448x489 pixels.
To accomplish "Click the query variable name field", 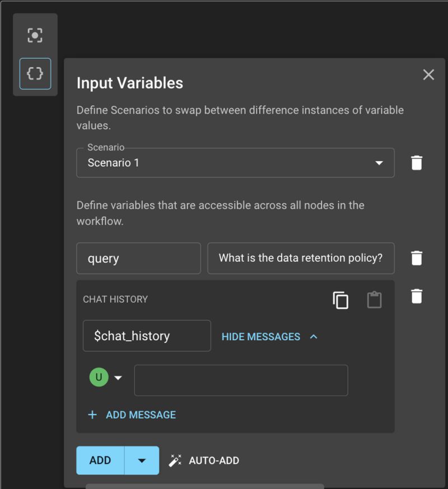I will click(139, 258).
